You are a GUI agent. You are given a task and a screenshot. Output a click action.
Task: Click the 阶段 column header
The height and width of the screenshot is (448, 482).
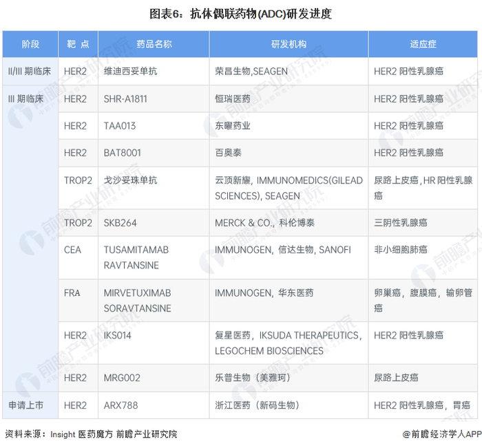pos(30,44)
